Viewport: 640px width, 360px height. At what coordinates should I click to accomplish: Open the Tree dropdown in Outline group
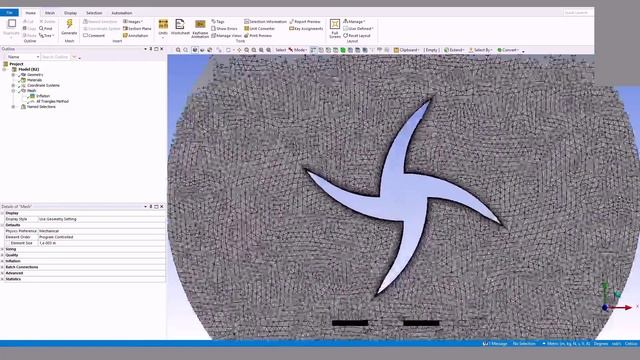tap(47, 36)
